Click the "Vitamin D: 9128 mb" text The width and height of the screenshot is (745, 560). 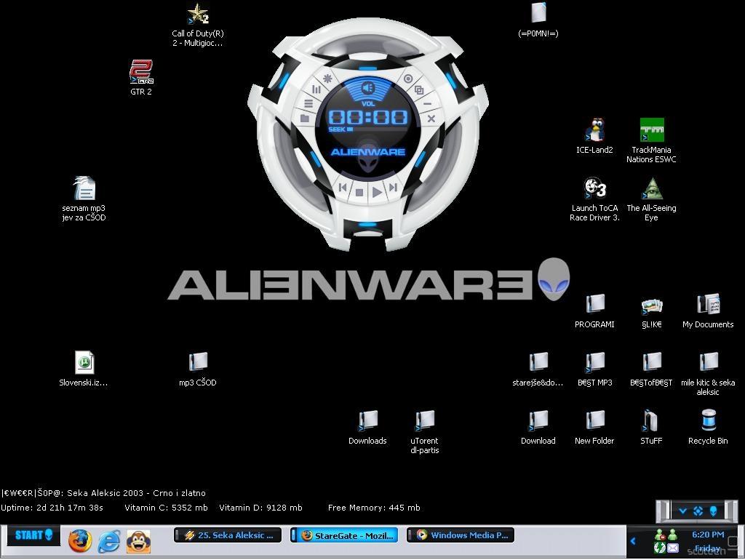pos(260,508)
